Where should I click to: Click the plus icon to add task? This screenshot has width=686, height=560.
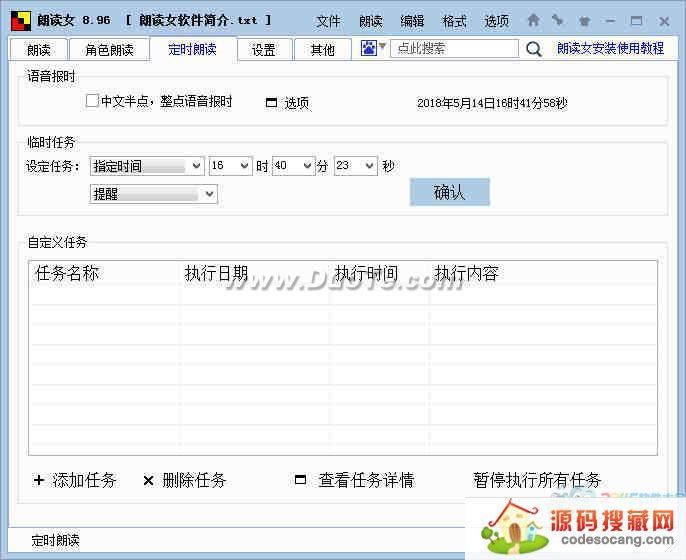(39, 481)
